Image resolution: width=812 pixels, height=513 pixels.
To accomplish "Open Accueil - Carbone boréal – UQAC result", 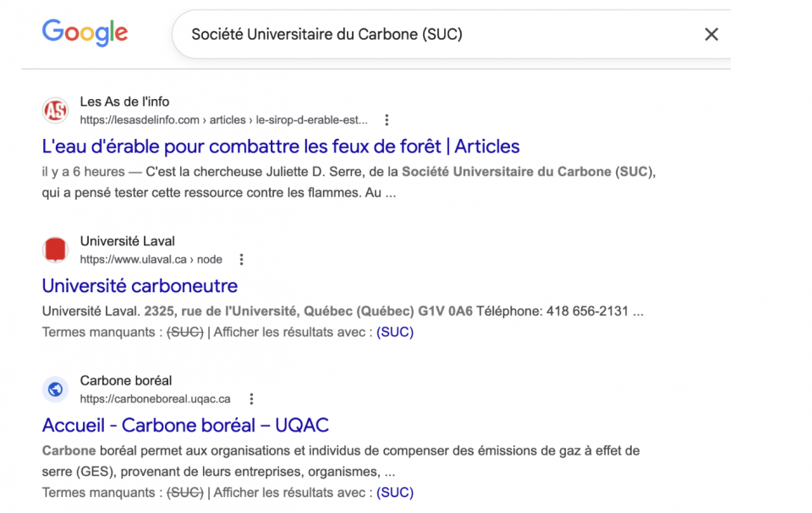I will 185,425.
